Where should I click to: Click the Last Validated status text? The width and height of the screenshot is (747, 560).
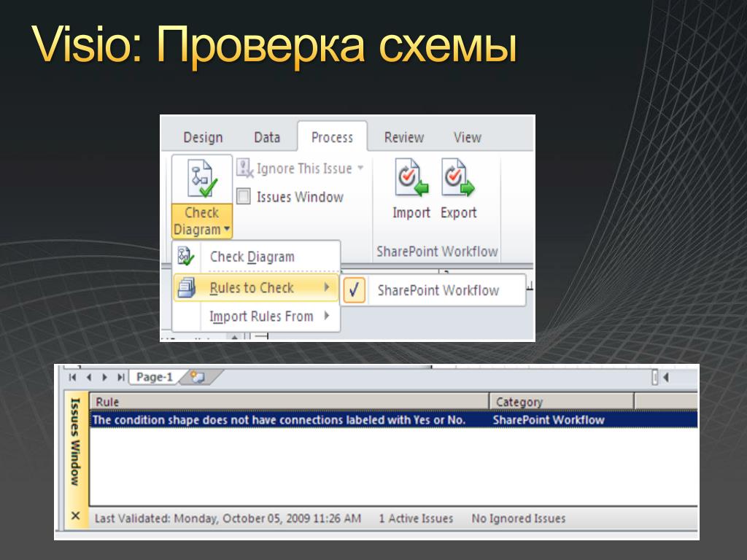click(x=228, y=518)
